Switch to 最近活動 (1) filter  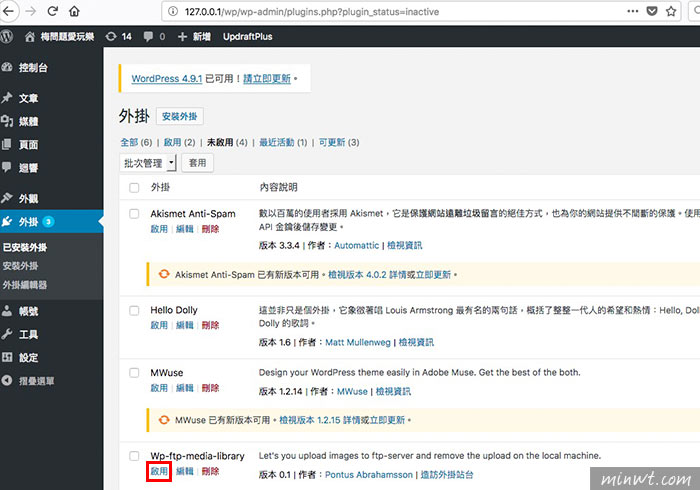click(x=283, y=142)
